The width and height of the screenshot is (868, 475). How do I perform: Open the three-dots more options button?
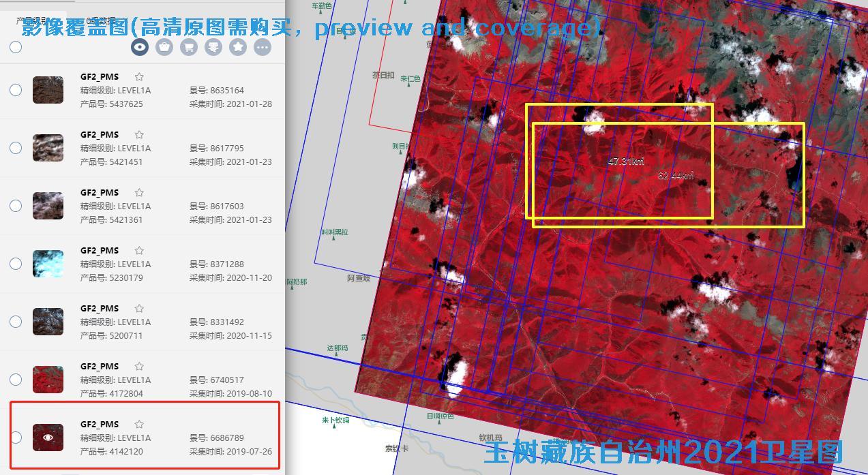point(263,47)
